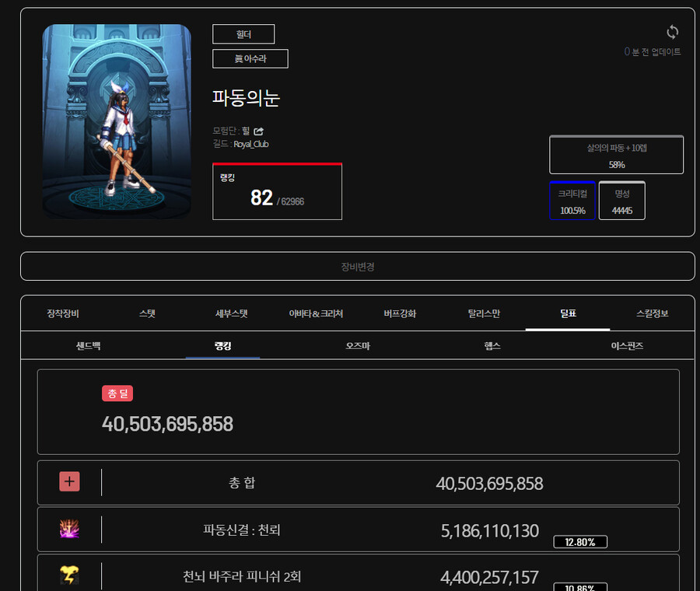
Task: Open the Royal_Club guild link
Action: pyautogui.click(x=250, y=144)
